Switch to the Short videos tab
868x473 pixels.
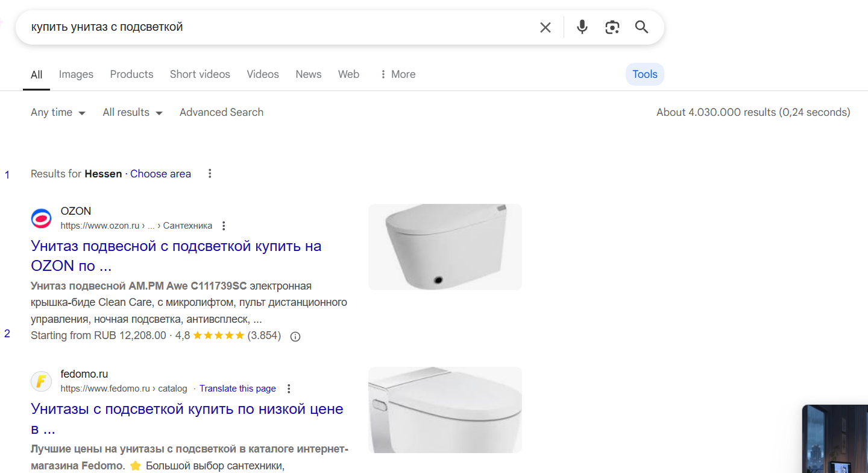[200, 74]
